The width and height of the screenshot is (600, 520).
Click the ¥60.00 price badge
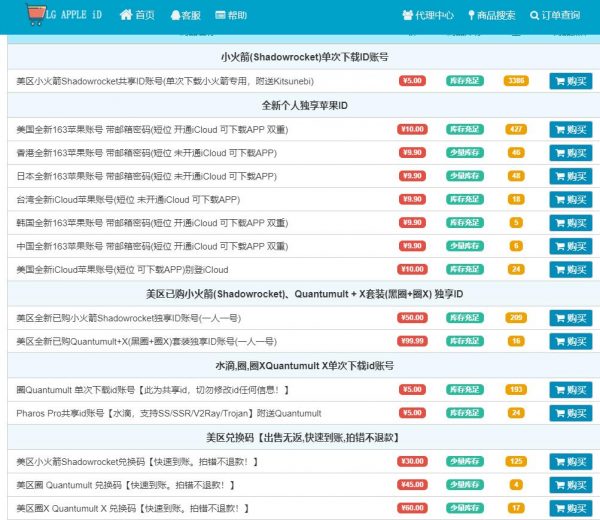pos(412,508)
